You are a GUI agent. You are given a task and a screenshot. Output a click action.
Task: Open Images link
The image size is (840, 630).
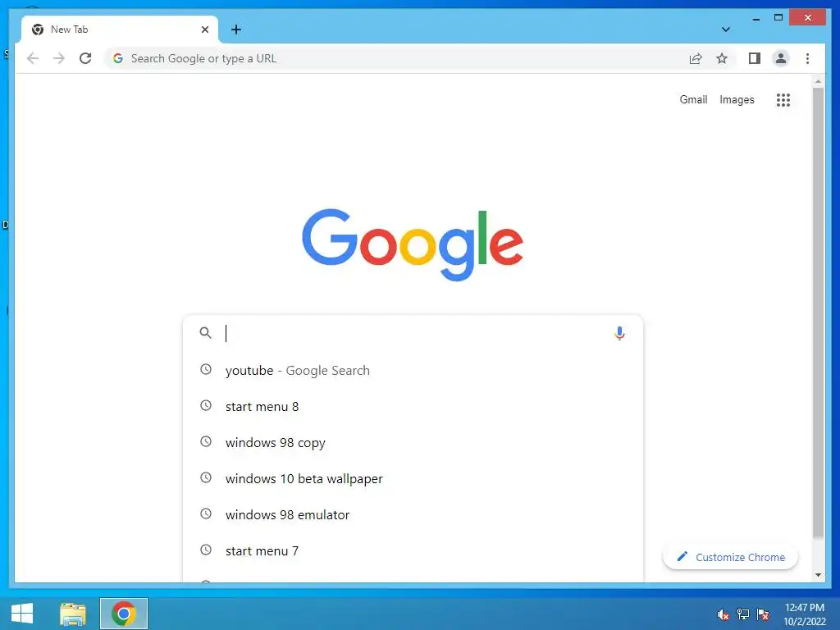tap(737, 99)
